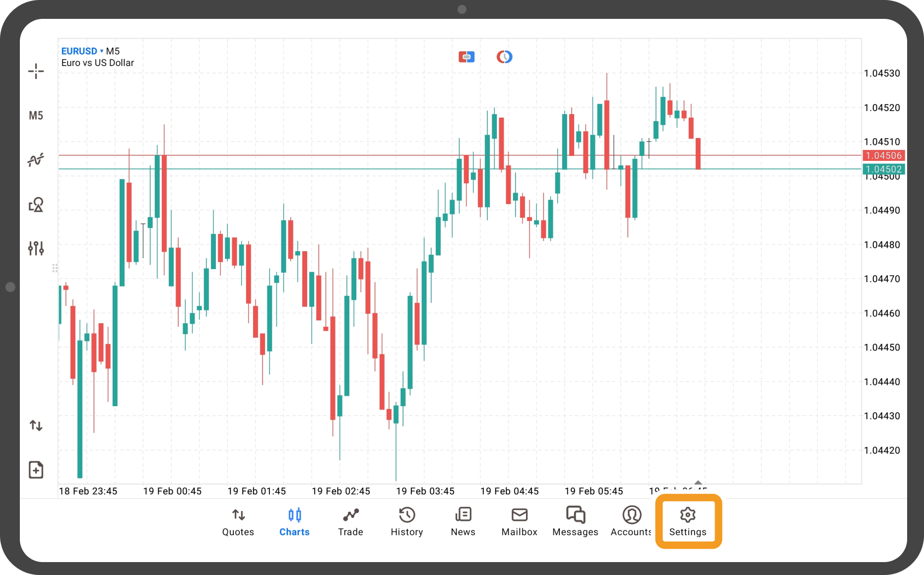The height and width of the screenshot is (575, 924).
Task: Open the News section
Action: 463,521
